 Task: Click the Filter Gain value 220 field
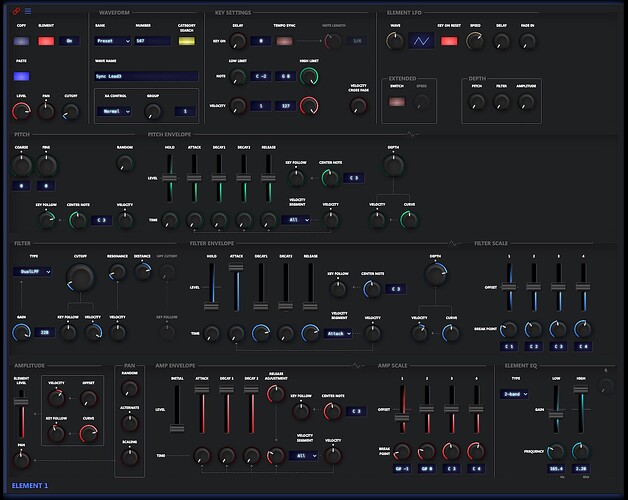tap(44, 332)
